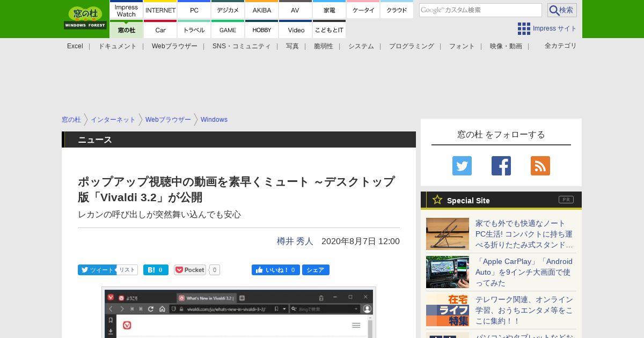Go to Windows breadcrumb
Viewport: 644px width, 338px height.
pos(214,120)
